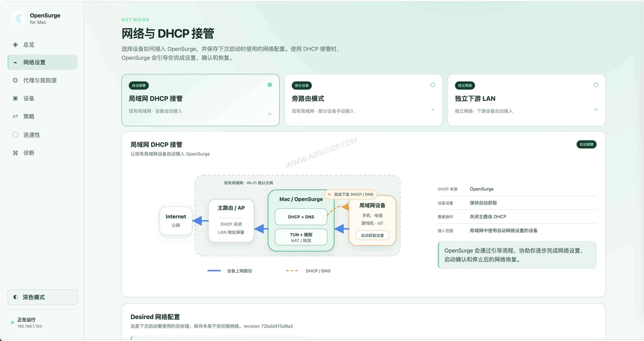644x341 pixels.
Task: Click the orange dashed DHCP / DNS legend
Action: (x=292, y=271)
